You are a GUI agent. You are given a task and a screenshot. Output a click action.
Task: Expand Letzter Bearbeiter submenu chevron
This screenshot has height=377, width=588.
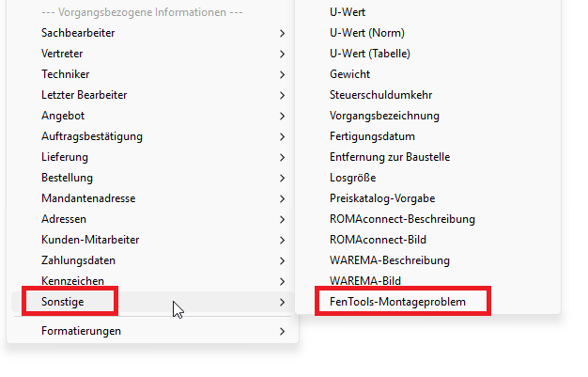pyautogui.click(x=282, y=95)
